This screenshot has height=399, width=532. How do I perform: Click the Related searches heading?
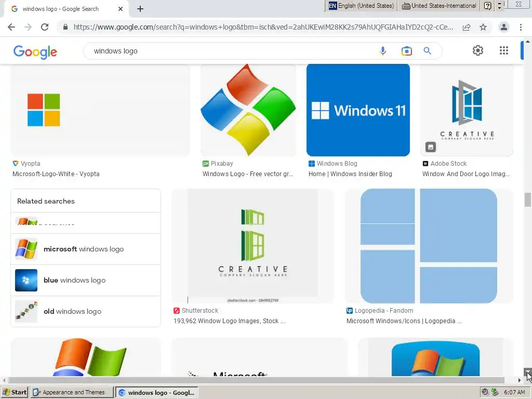click(46, 201)
